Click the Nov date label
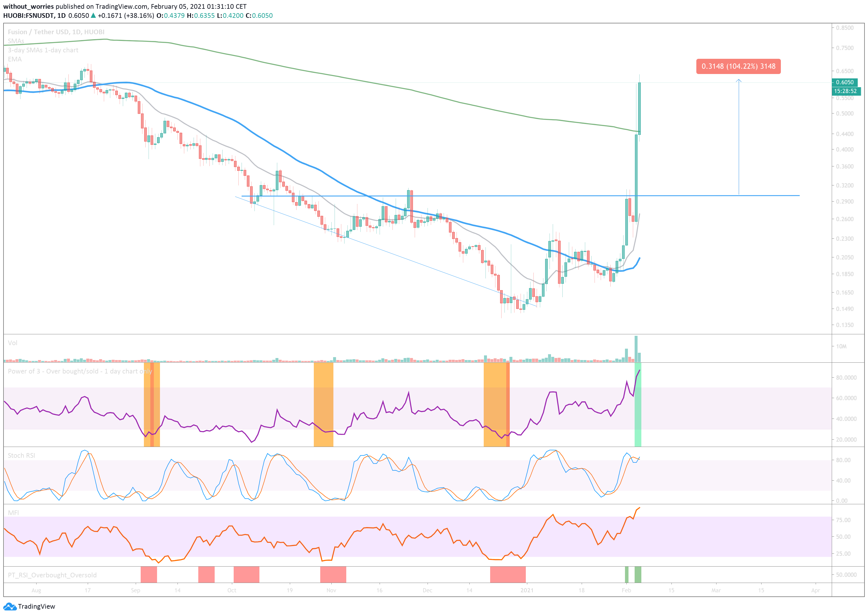868x616 pixels. (x=331, y=590)
